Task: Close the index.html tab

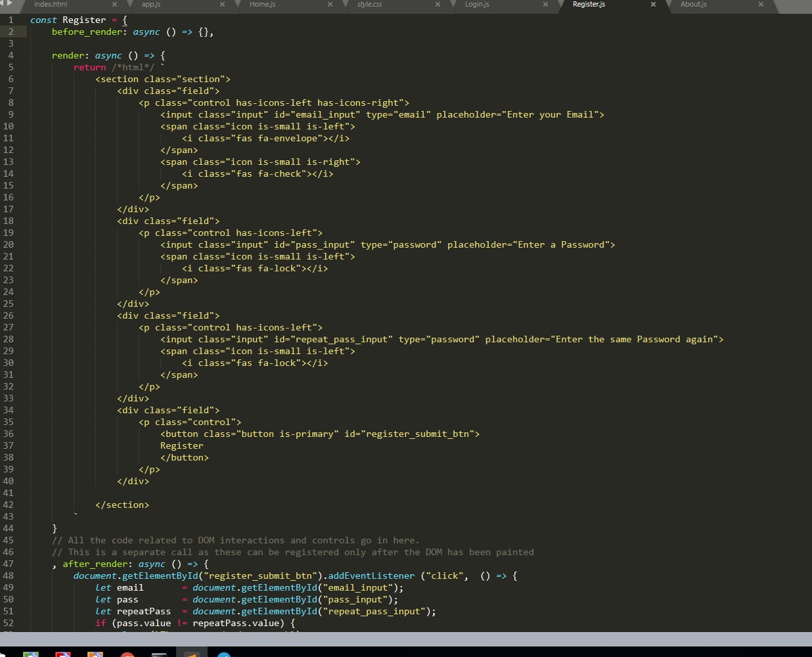Action: pyautogui.click(x=114, y=5)
